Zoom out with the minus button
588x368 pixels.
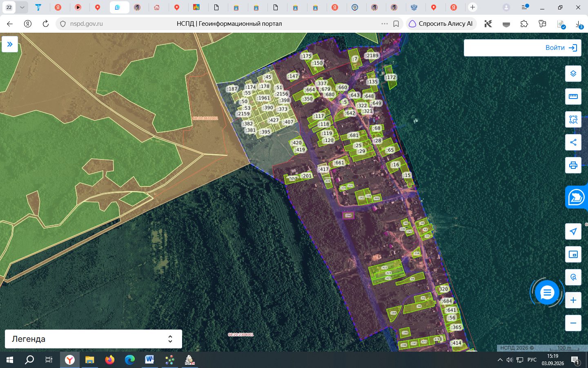(573, 323)
